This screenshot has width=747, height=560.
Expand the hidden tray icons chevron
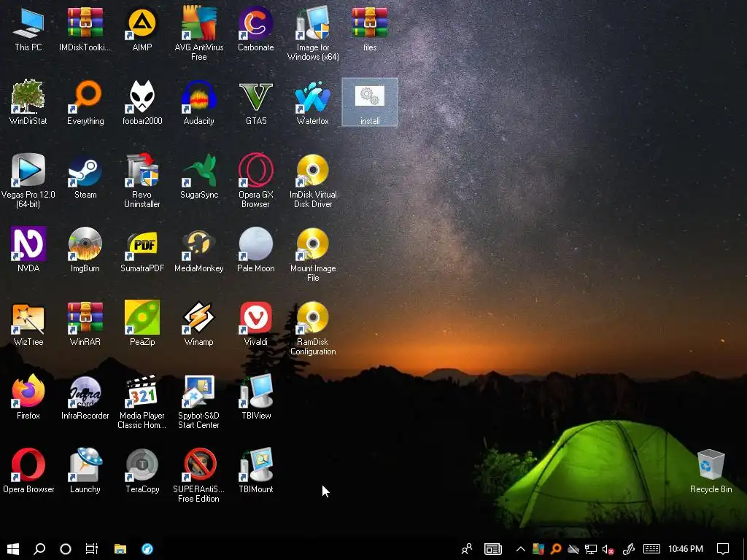pyautogui.click(x=521, y=549)
